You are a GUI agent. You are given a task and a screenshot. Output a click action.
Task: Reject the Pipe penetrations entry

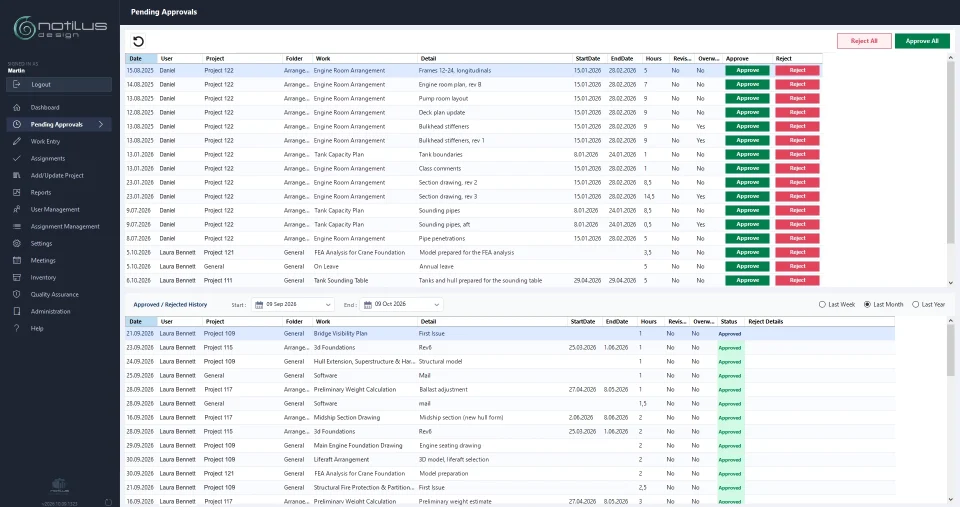click(797, 238)
